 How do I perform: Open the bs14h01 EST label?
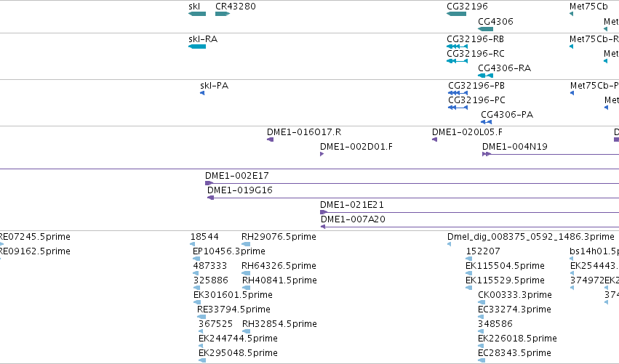click(x=594, y=251)
